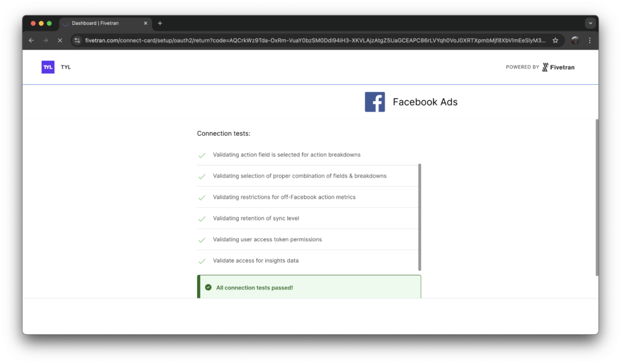Viewport: 621px width, 364px height.
Task: Bookmark this page with the star icon
Action: point(556,41)
